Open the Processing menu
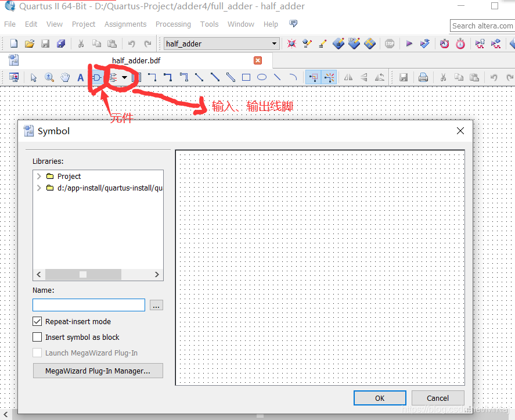Screen dimensions: 515x420 click(173, 24)
